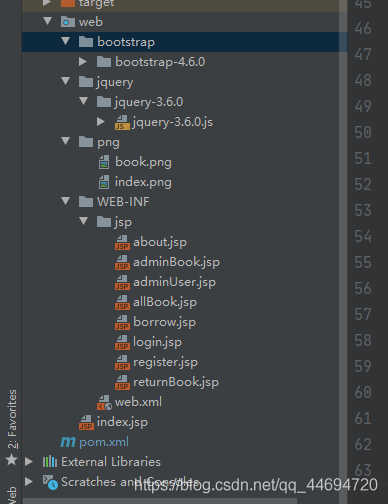
Task: Open the 2: Favorites tool window tab
Action: point(12,419)
